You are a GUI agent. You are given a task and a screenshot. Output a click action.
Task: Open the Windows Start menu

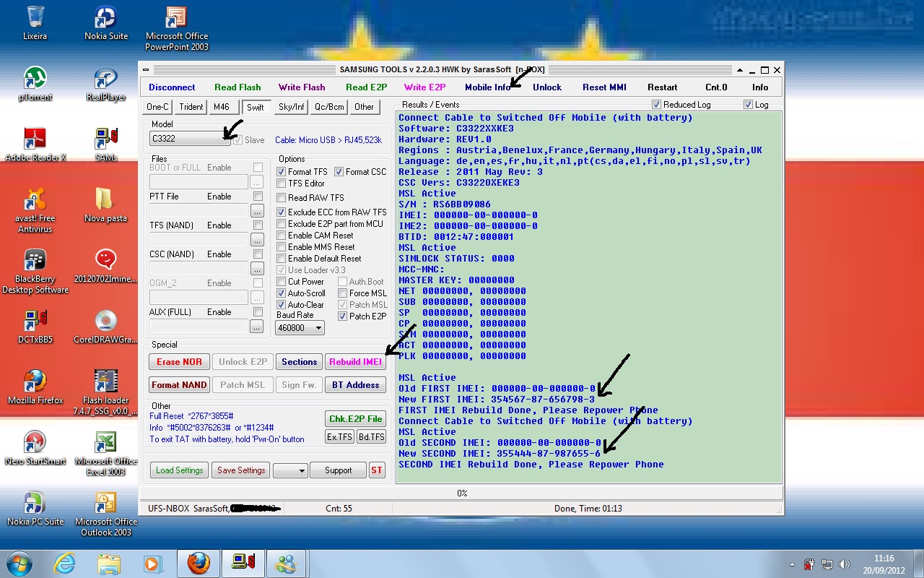coord(19,563)
